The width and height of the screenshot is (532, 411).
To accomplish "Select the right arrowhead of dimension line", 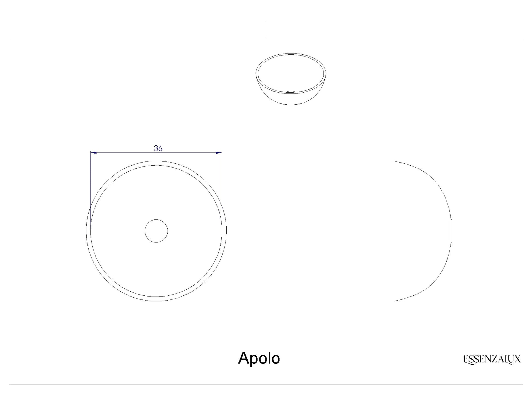I will 219,153.
